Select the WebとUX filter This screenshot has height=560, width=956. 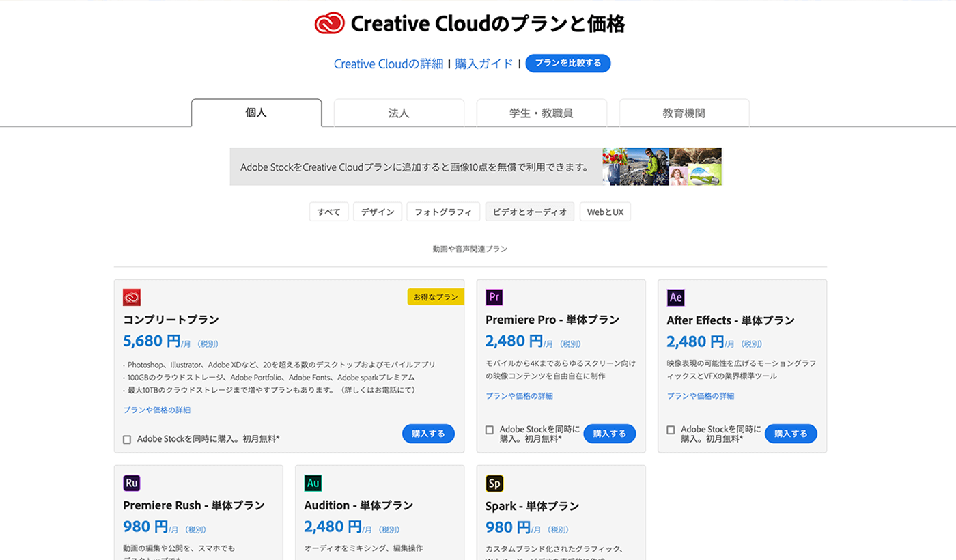[606, 212]
